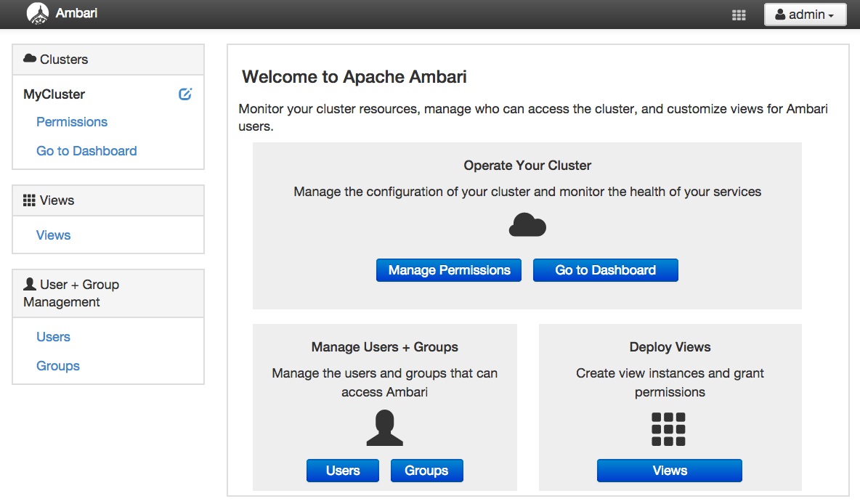Click the cloud icon under Operate Your Cluster

[x=527, y=225]
